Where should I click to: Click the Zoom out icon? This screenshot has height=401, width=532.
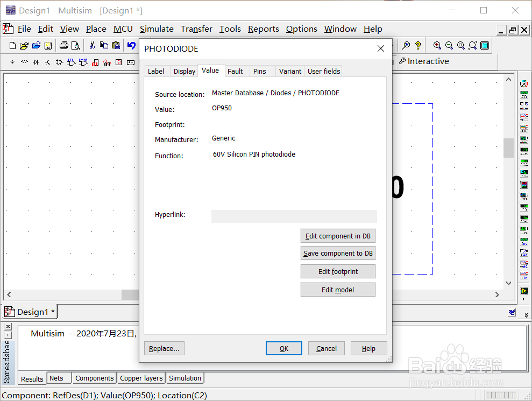point(449,46)
